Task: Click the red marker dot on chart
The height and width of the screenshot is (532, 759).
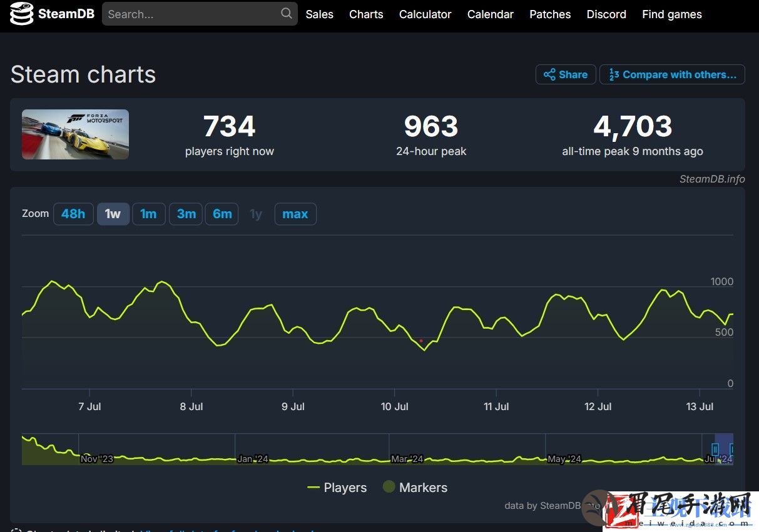Action: coord(421,341)
